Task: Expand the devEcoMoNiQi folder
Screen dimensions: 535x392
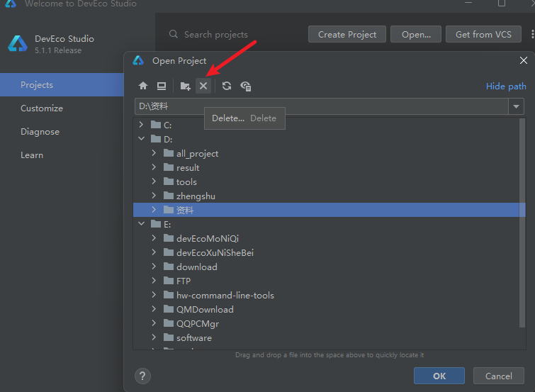Action: [154, 238]
